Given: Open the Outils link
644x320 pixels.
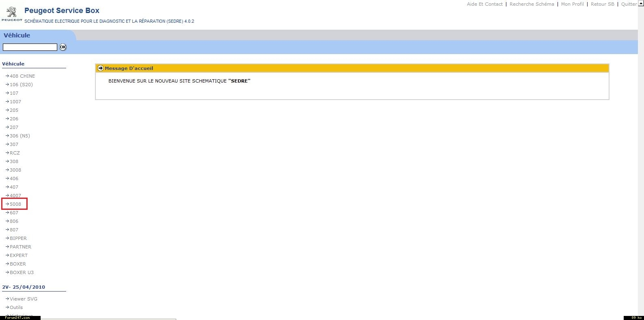Looking at the screenshot, I should 16,307.
